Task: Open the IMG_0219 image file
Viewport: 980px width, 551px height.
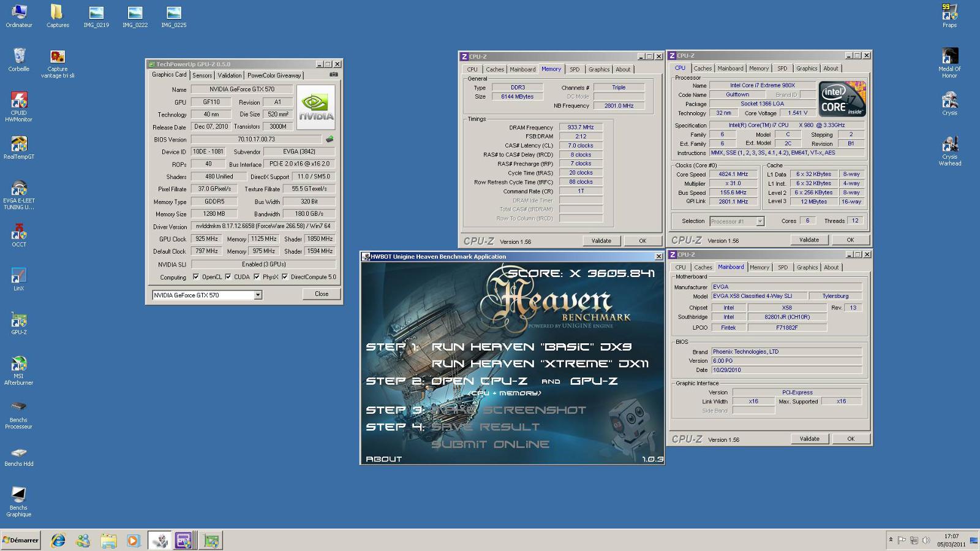Action: (96, 17)
